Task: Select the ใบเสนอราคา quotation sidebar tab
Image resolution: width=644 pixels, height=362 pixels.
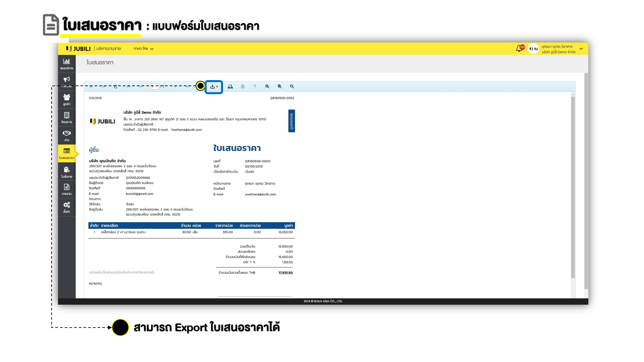Action: [x=67, y=153]
